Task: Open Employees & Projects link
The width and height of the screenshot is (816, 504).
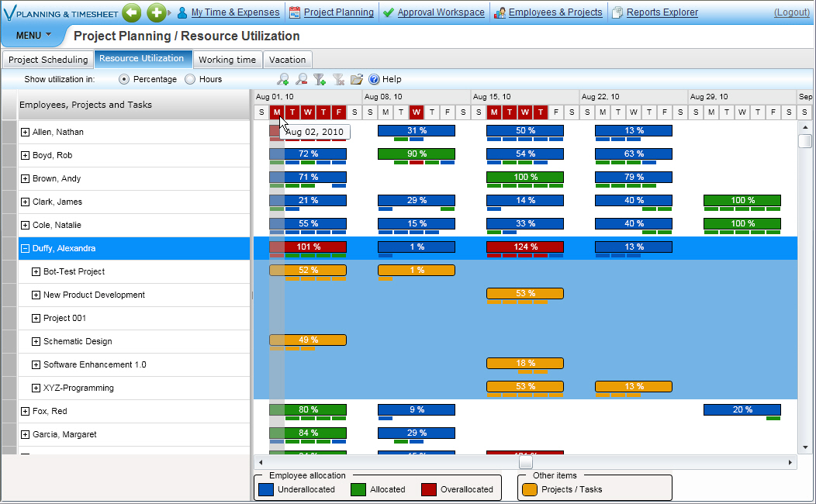Action: point(555,12)
